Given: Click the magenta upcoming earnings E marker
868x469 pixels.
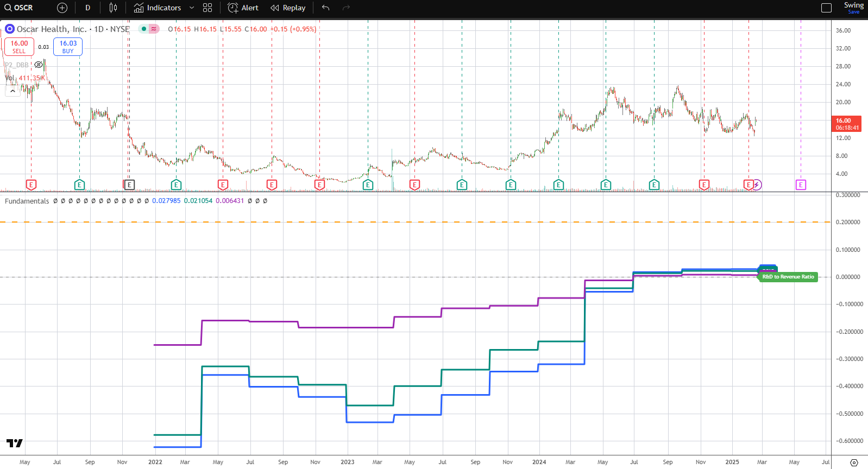Looking at the screenshot, I should (801, 185).
